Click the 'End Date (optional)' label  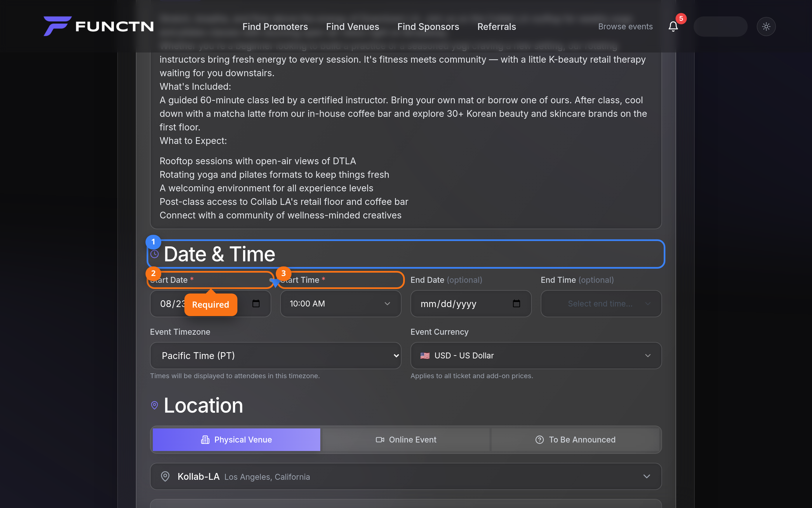pyautogui.click(x=446, y=280)
